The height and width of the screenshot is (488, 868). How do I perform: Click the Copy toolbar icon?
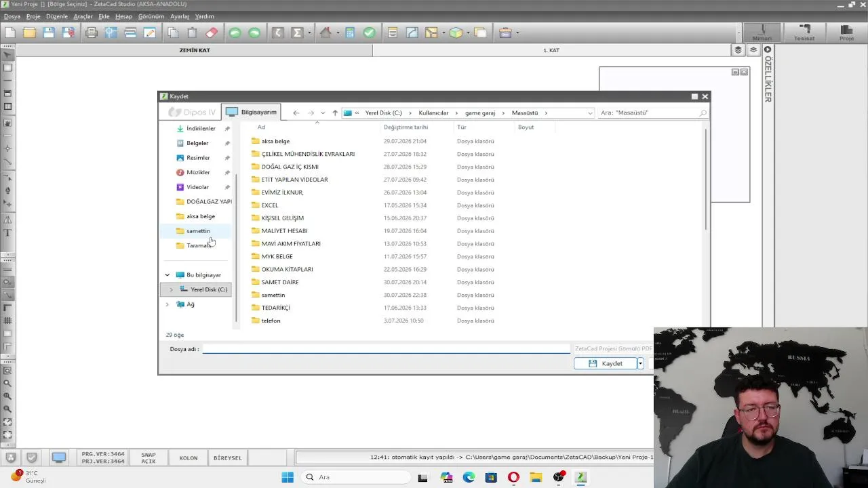(173, 33)
